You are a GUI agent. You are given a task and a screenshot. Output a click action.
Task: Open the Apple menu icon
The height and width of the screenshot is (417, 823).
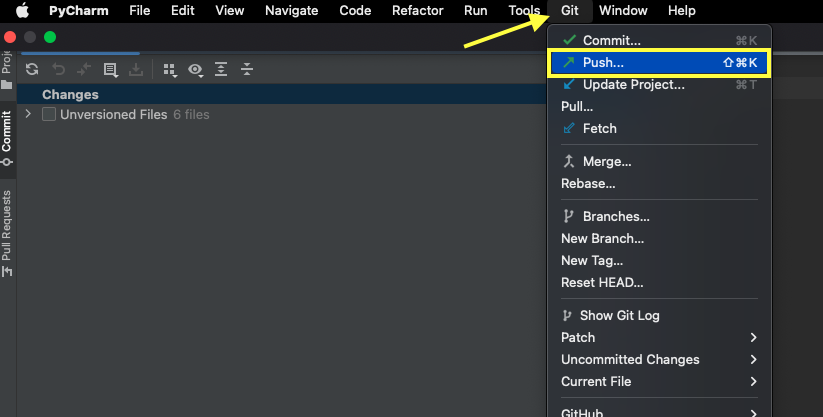coord(23,11)
